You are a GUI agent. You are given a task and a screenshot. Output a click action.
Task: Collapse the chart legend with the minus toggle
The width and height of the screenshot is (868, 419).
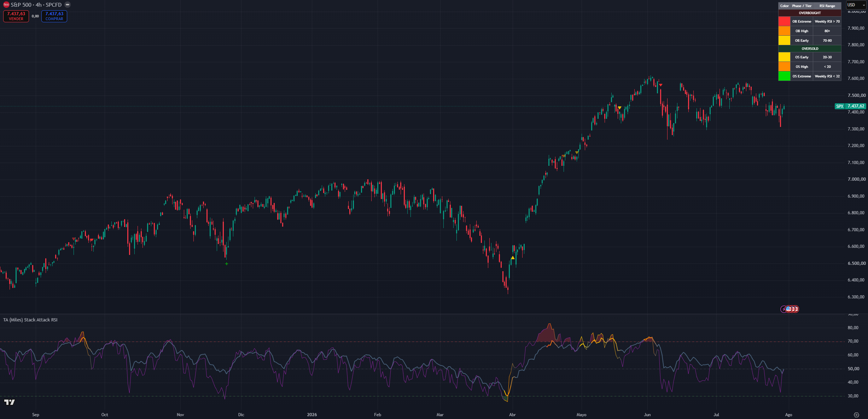pos(68,5)
